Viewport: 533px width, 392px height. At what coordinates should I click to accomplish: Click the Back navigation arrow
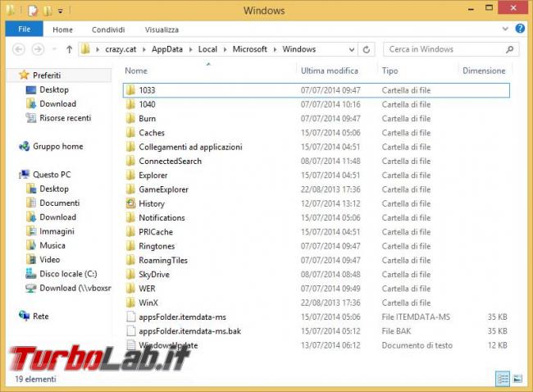[x=19, y=49]
